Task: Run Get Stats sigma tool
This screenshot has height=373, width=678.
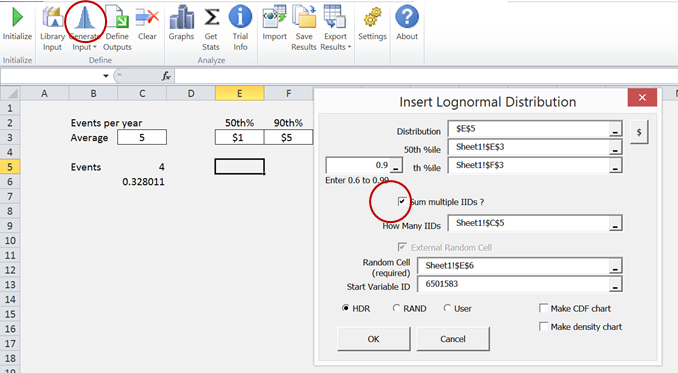Action: [211, 27]
